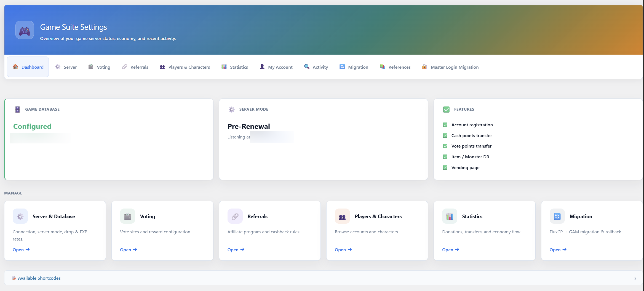The width and height of the screenshot is (644, 291).
Task: Click the Server & Database card gear icon
Action: pos(20,216)
